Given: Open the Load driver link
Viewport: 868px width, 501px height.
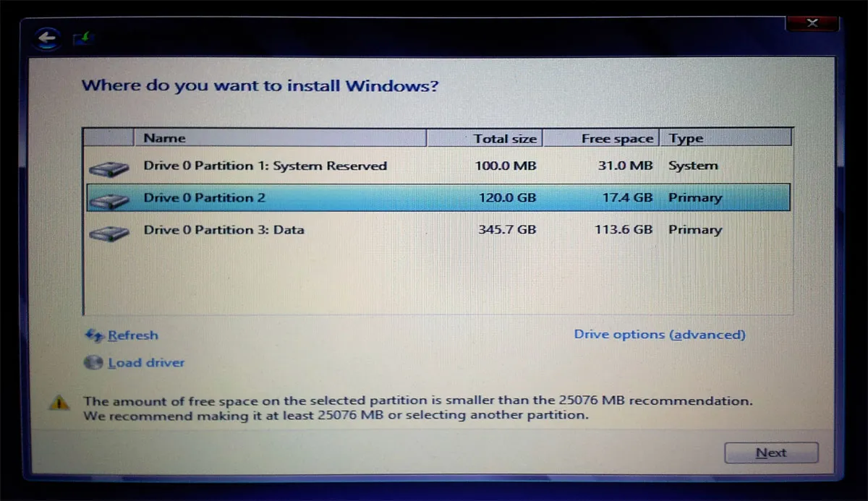Looking at the screenshot, I should pyautogui.click(x=146, y=363).
